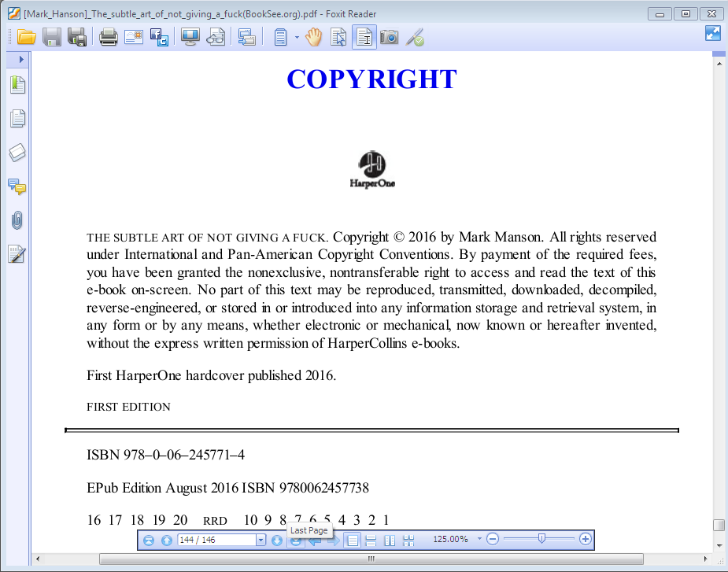Open the page number dropdown

click(261, 540)
